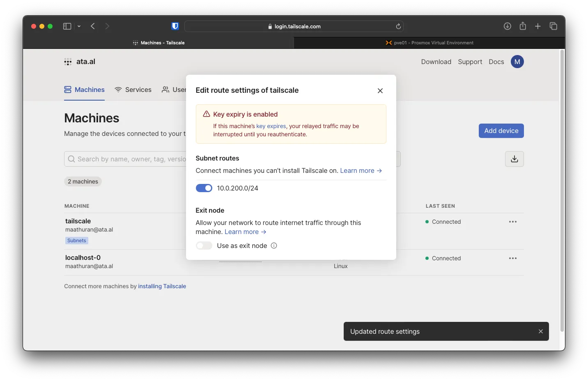This screenshot has width=588, height=381.
Task: Click the Subnets badge on tailscale
Action: 77,241
